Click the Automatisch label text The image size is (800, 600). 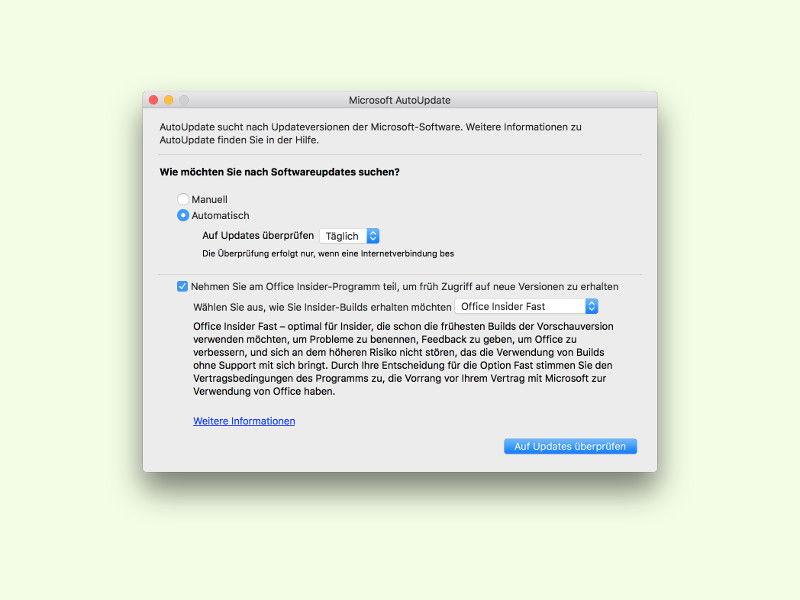coord(220,216)
